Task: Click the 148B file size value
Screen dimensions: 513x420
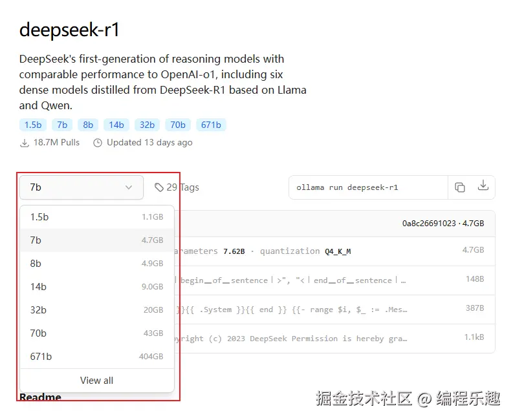Action: [475, 278]
